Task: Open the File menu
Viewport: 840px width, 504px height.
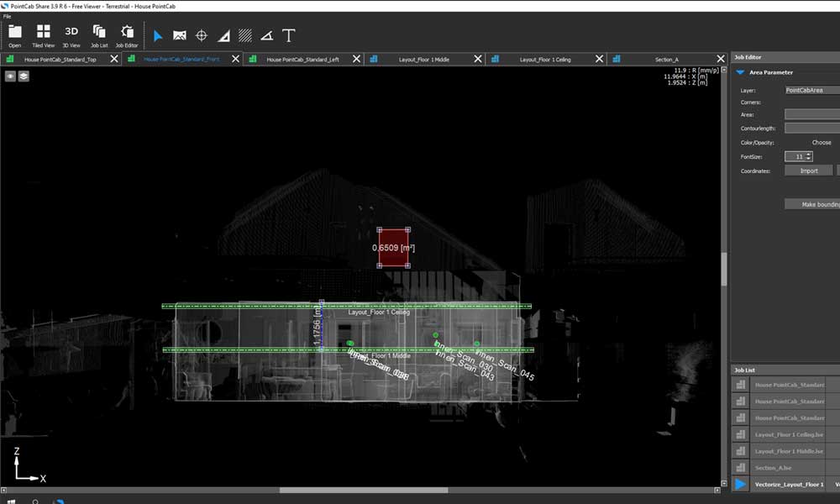Action: pyautogui.click(x=8, y=16)
